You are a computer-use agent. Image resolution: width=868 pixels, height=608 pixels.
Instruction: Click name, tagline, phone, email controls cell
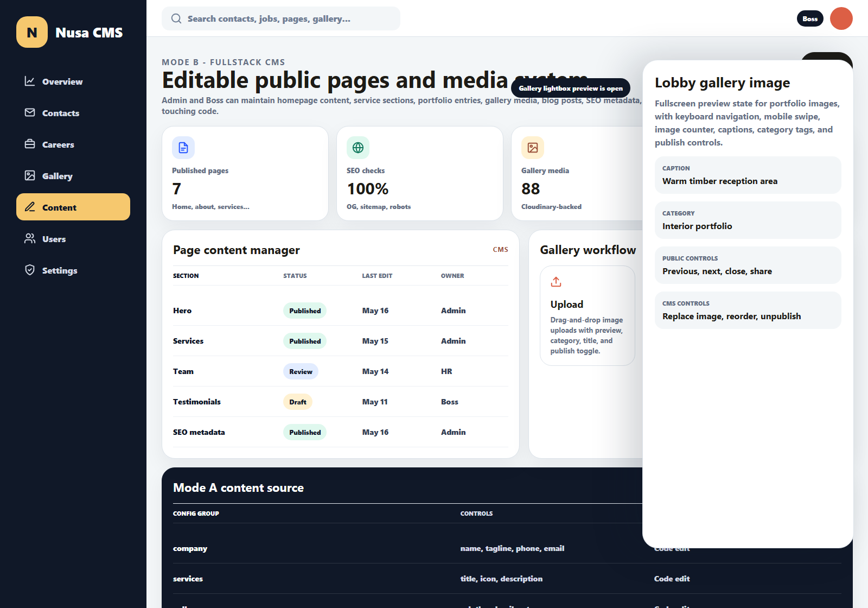512,548
